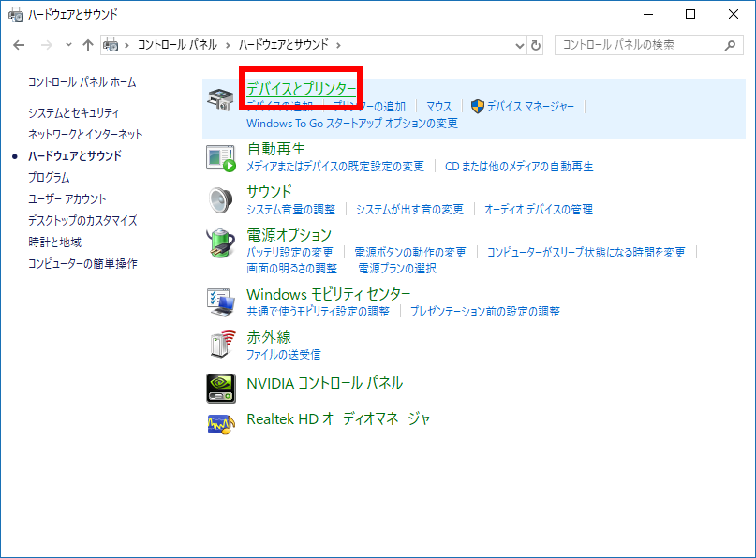Screen dimensions: 756x558
Task: Open プログラム in sidebar
Action: click(49, 177)
